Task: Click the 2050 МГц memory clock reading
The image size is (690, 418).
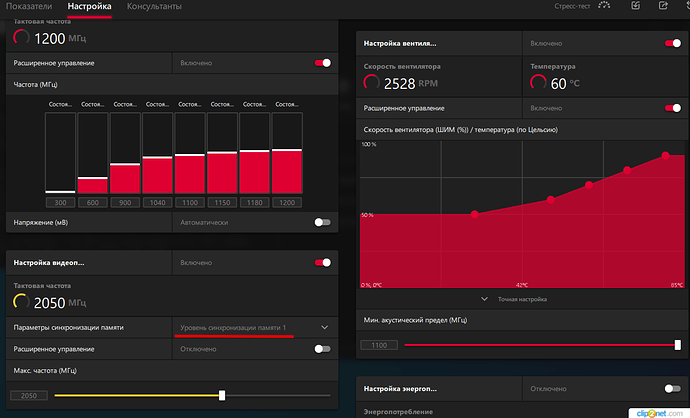Action: (x=60, y=303)
